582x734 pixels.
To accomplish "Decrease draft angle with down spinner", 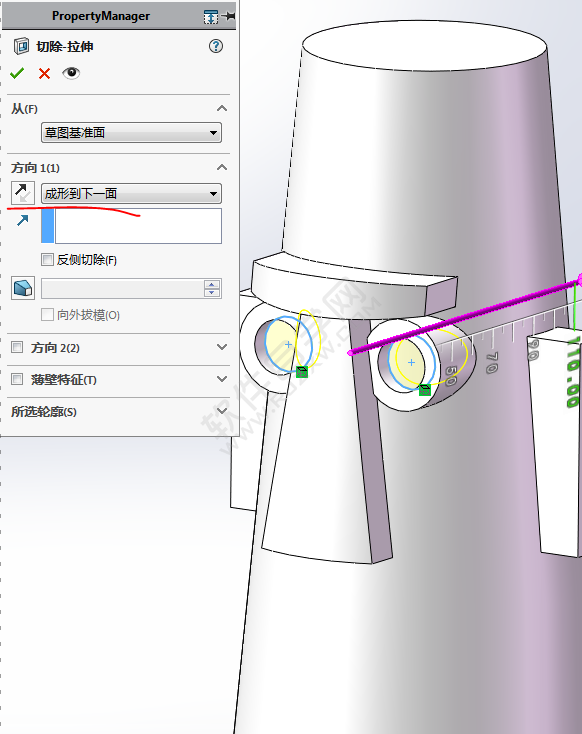I will coord(212,293).
